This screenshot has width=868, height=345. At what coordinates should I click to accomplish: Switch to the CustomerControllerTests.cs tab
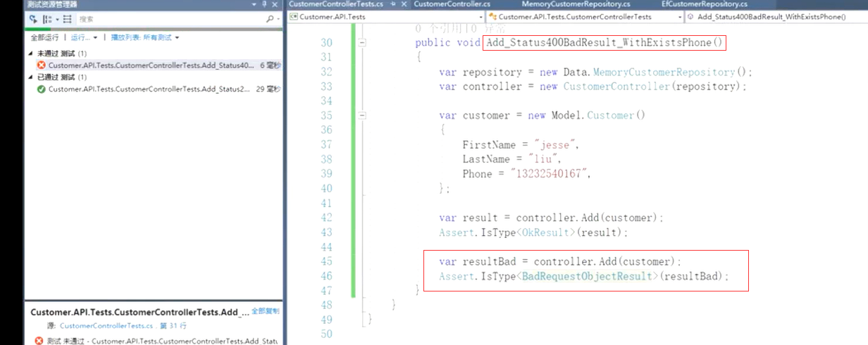(x=335, y=4)
